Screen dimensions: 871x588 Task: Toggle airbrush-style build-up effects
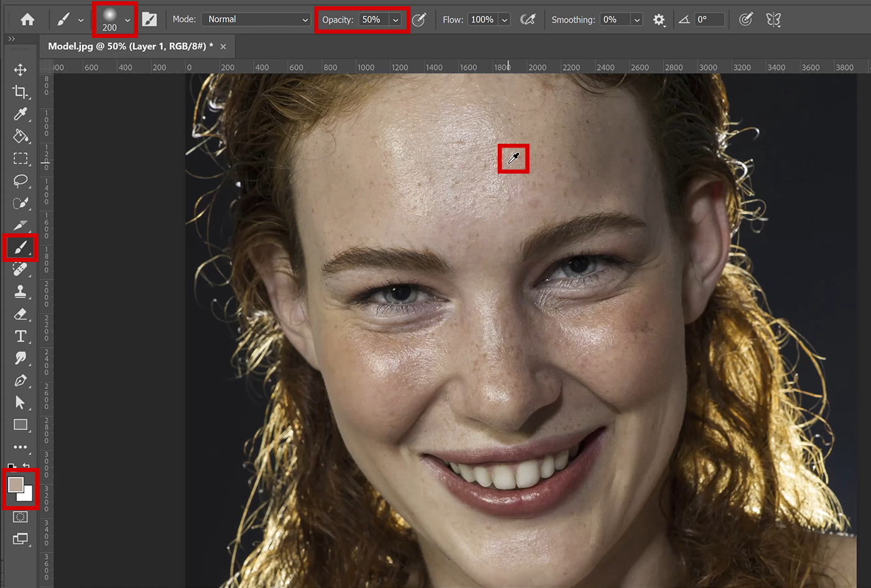528,19
